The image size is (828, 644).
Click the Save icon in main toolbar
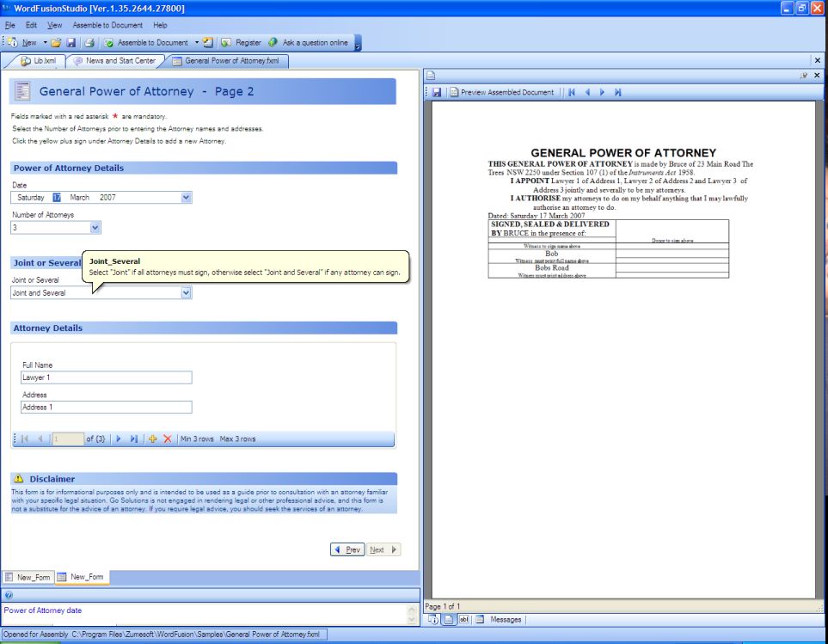(x=71, y=42)
